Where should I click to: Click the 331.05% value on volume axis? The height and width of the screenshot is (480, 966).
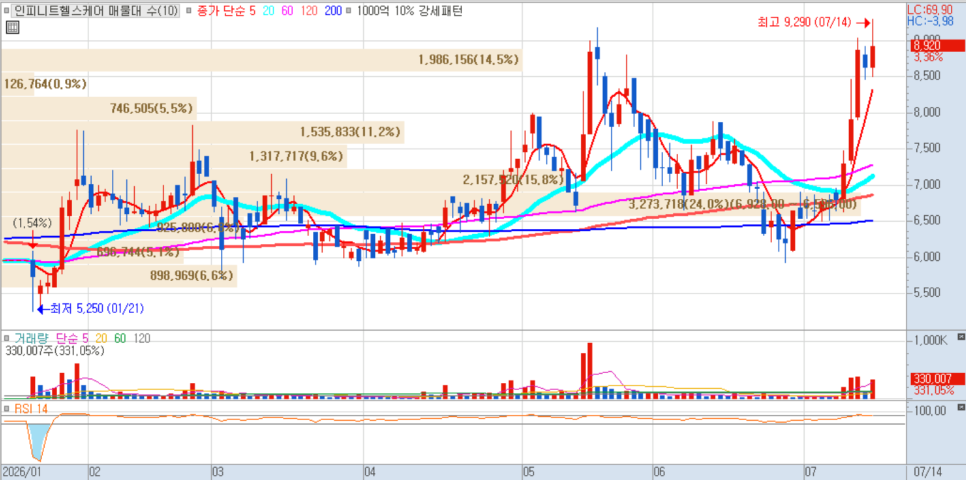[x=932, y=391]
